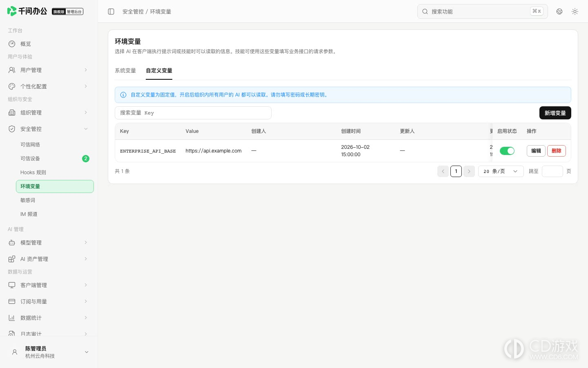
Task: Click the 数据统计 chart icon
Action: (12, 318)
